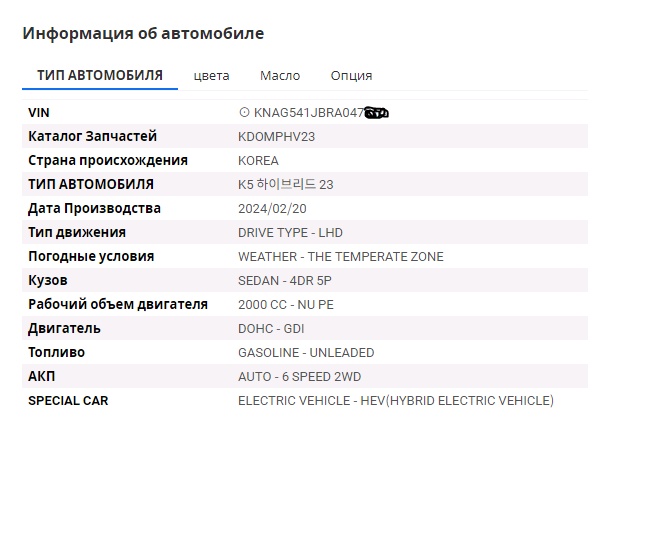Click the AUTO - 6 SPEED 2WD value
The height and width of the screenshot is (536, 667).
point(299,377)
